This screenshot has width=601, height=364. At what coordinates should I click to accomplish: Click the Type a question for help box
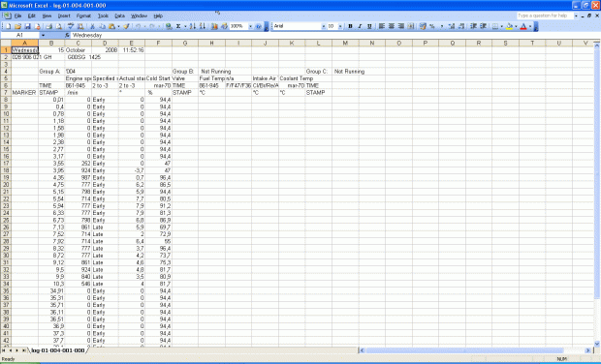point(545,15)
